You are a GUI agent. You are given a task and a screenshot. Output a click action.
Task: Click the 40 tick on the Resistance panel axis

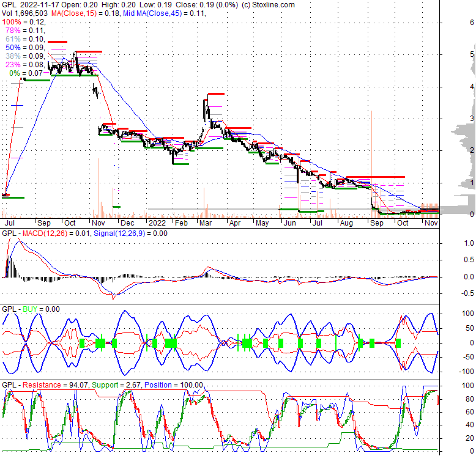click(x=470, y=425)
